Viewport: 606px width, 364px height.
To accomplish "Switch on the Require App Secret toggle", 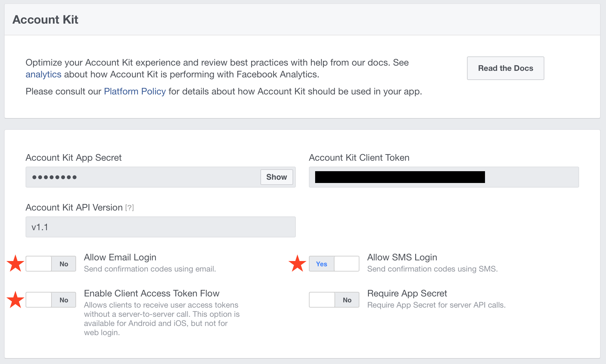I will point(334,300).
